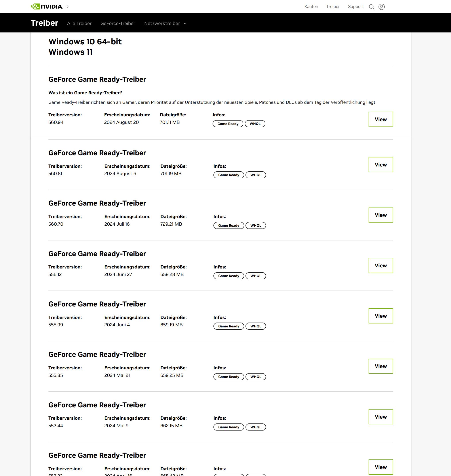The width and height of the screenshot is (451, 476).
Task: Open the user account icon
Action: pos(382,7)
